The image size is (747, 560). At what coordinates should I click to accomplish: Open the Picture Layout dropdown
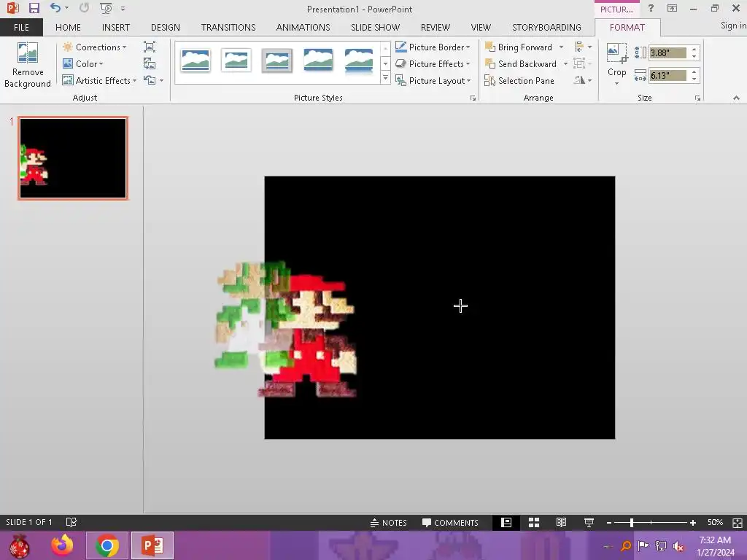tap(433, 80)
